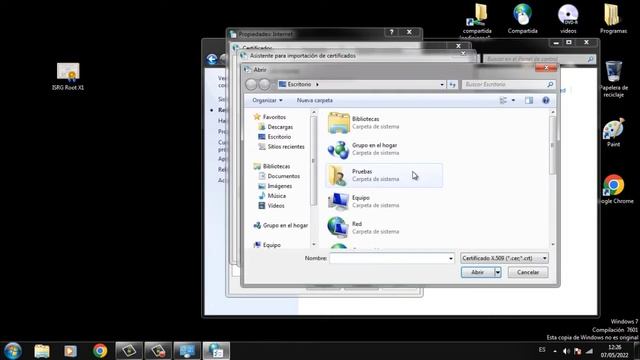The width and height of the screenshot is (640, 360).
Task: Open the Organizar menu
Action: (267, 100)
